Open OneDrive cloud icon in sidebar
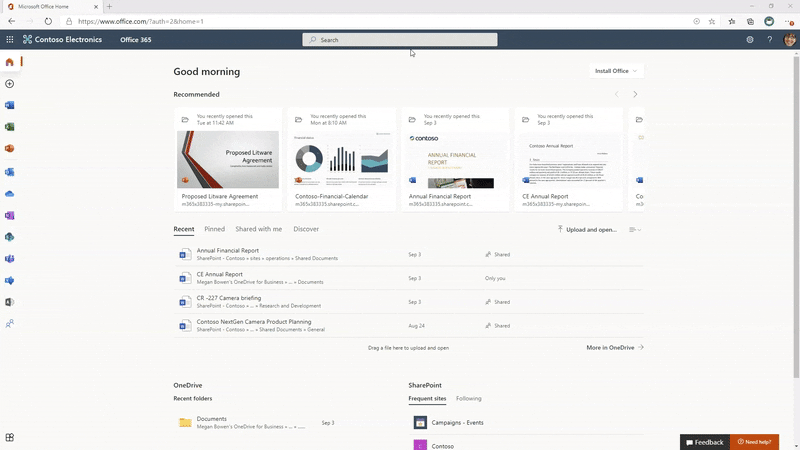This screenshot has height=450, width=800. (10, 194)
